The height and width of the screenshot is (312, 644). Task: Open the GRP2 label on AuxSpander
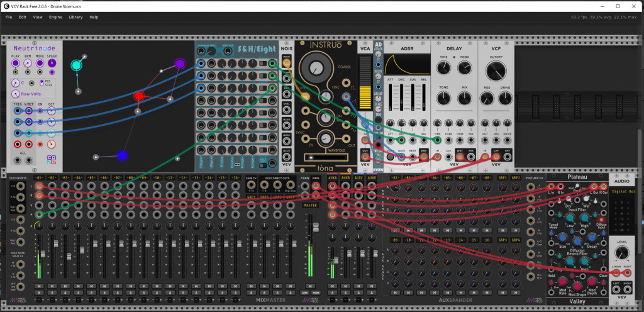coord(516,178)
